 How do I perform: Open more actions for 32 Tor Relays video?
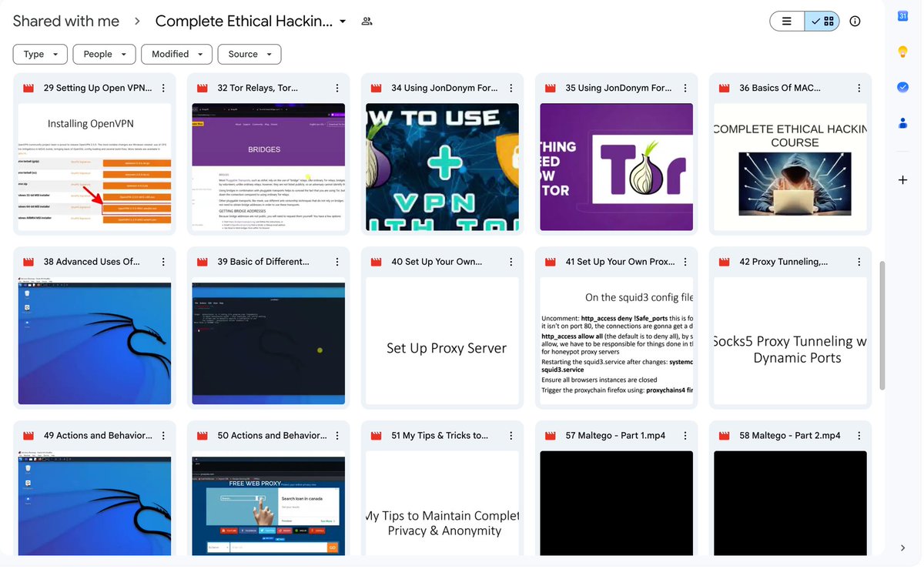pos(337,89)
